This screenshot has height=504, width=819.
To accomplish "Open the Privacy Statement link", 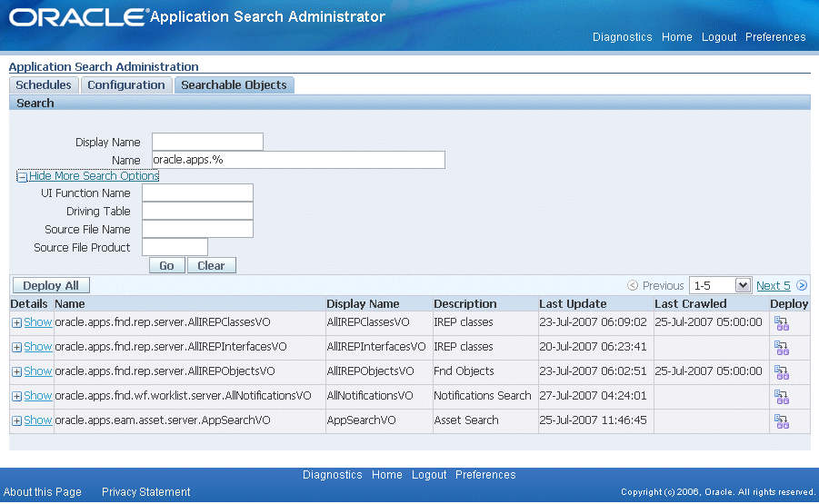I will 145,492.
